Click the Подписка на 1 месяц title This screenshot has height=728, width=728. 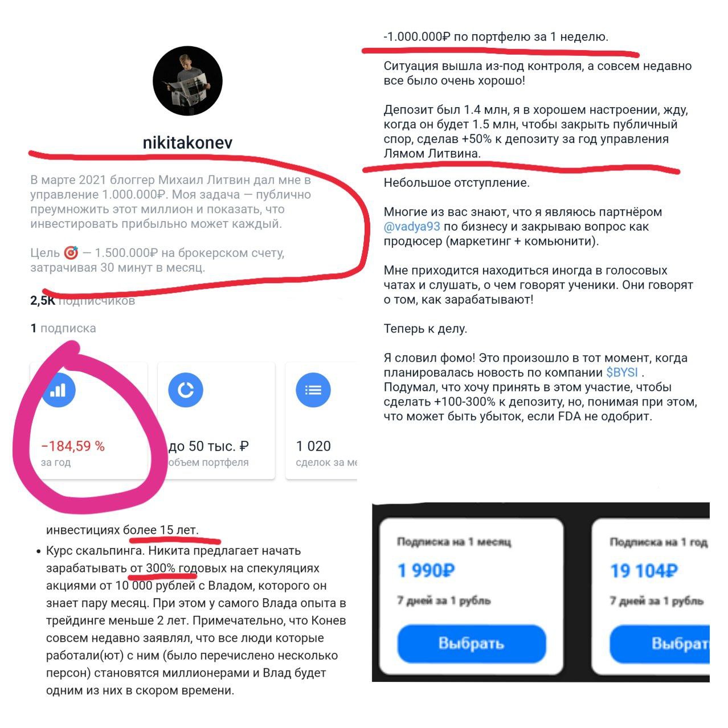(x=454, y=542)
